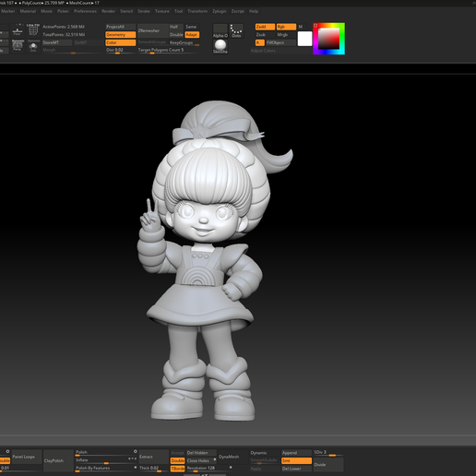This screenshot has height=476, width=476.
Task: Open the Render menu
Action: point(108,11)
